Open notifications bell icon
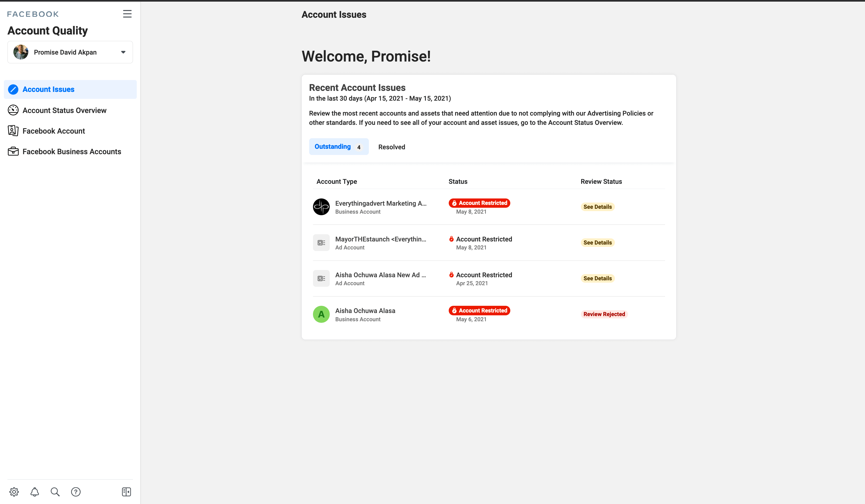The image size is (865, 504). pos(35,492)
